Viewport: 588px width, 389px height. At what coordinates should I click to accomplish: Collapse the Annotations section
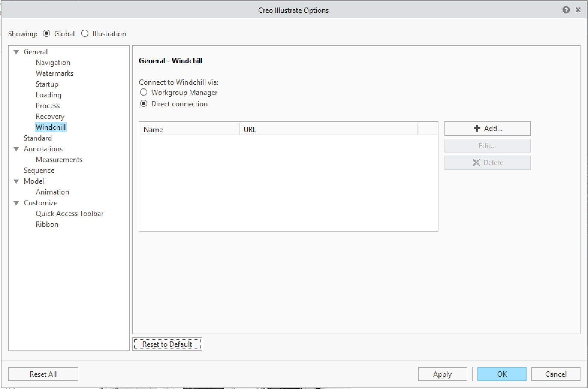(16, 149)
